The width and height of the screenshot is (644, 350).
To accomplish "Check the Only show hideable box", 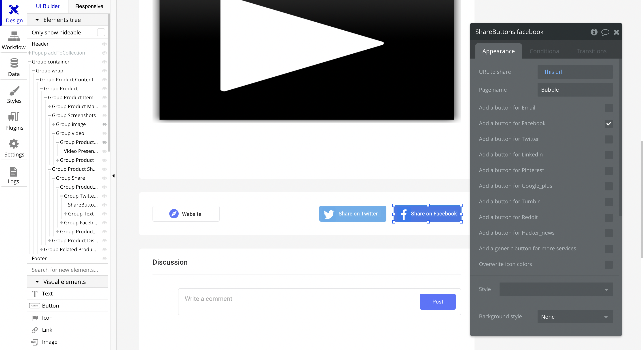I will [x=101, y=32].
